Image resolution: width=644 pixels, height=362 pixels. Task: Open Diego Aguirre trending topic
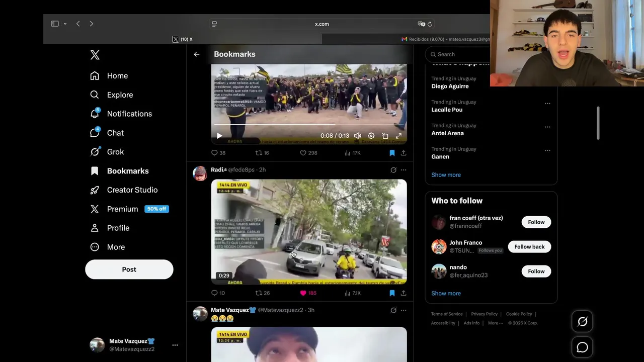pos(450,86)
